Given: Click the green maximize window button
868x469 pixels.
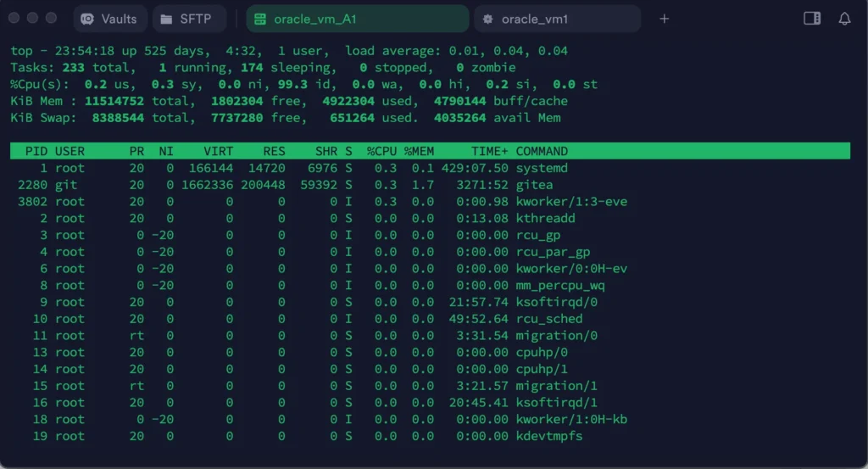Looking at the screenshot, I should [52, 18].
